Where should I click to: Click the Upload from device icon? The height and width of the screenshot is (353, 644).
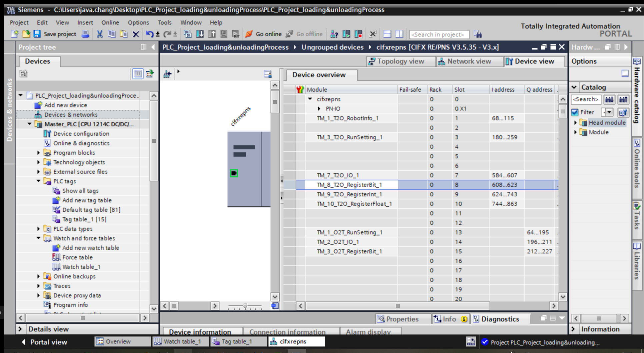pyautogui.click(x=212, y=34)
